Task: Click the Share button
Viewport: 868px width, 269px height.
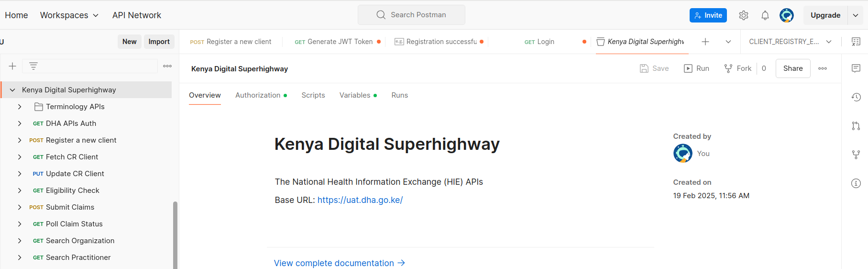Action: click(x=793, y=68)
